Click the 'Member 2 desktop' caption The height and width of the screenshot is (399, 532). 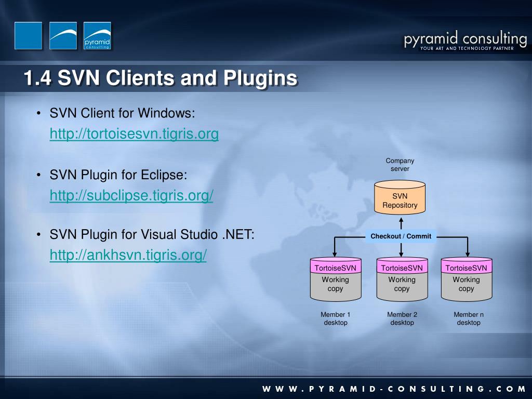(x=402, y=318)
